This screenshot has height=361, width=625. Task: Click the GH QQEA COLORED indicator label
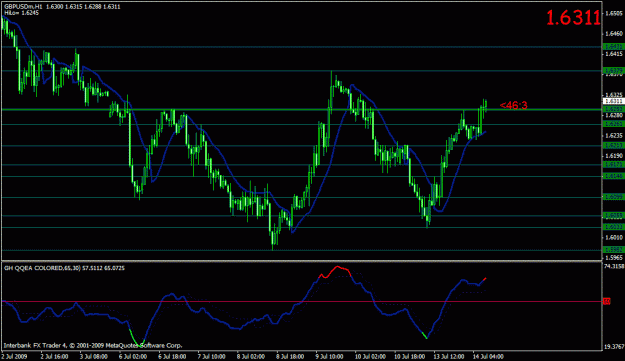[x=64, y=269]
